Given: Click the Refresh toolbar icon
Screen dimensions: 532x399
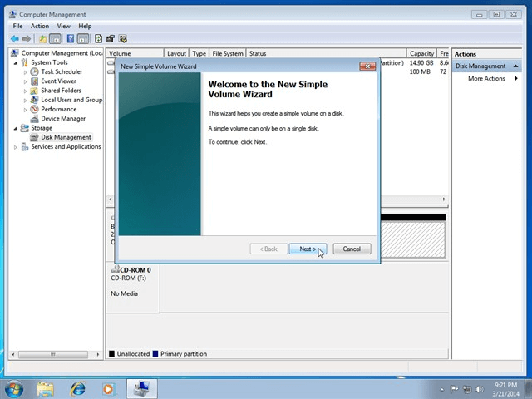Looking at the screenshot, I should [98, 38].
